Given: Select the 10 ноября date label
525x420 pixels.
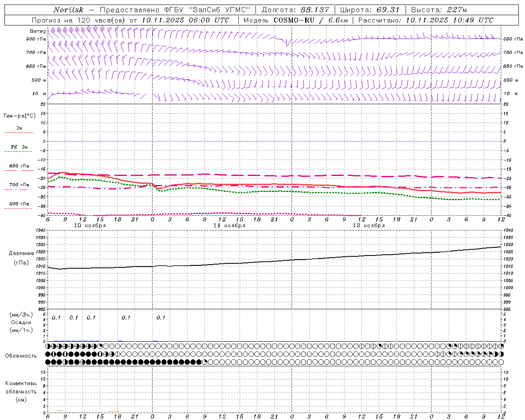Looking at the screenshot, I should [90, 226].
